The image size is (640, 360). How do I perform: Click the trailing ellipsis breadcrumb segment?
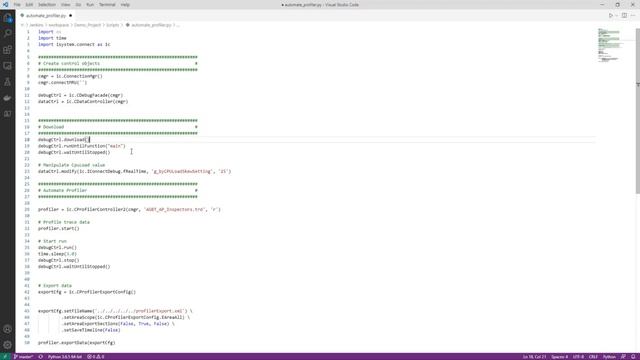tap(178, 25)
